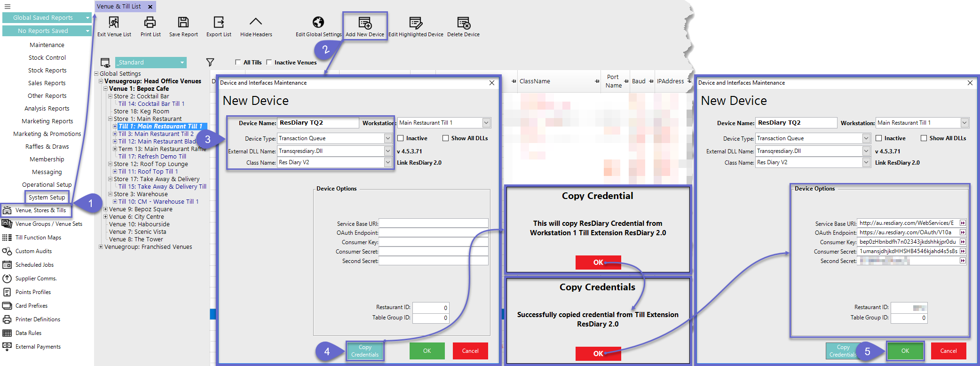980x366 pixels.
Task: Open the System Setup menu item
Action: tap(47, 198)
